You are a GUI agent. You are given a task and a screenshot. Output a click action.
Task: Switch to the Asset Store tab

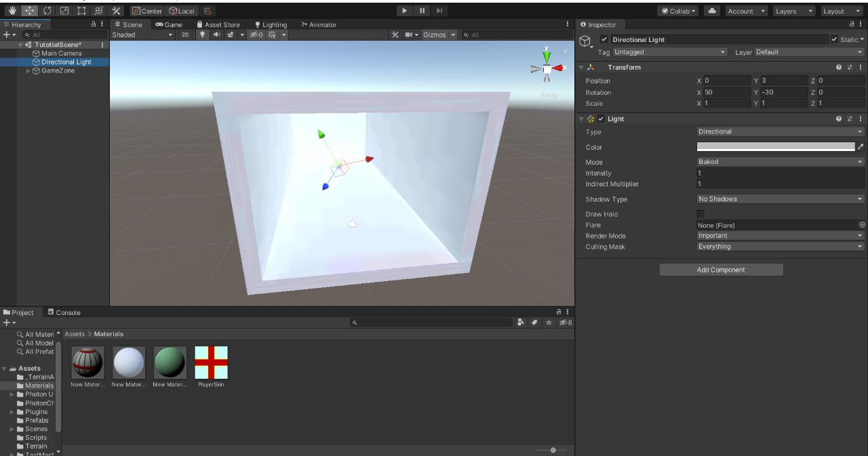(218, 24)
